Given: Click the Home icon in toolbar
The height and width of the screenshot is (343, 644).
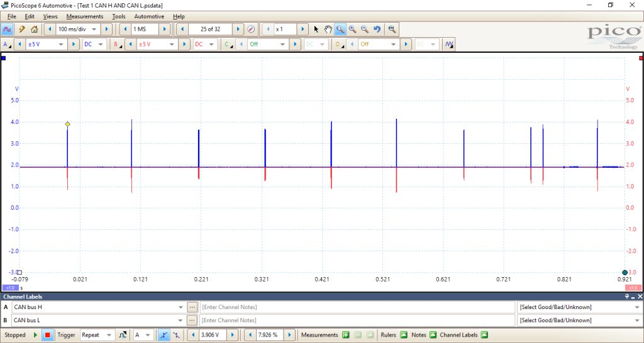Looking at the screenshot, I should pyautogui.click(x=35, y=30).
